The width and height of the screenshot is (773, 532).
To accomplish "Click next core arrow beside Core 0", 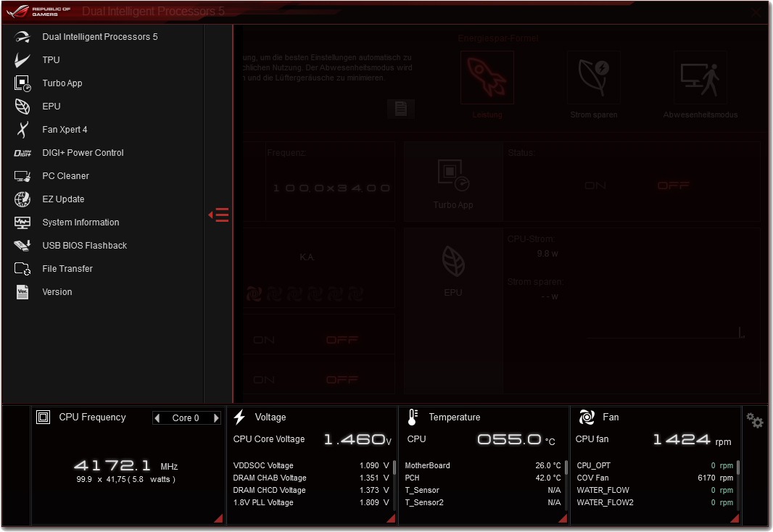I will point(216,418).
